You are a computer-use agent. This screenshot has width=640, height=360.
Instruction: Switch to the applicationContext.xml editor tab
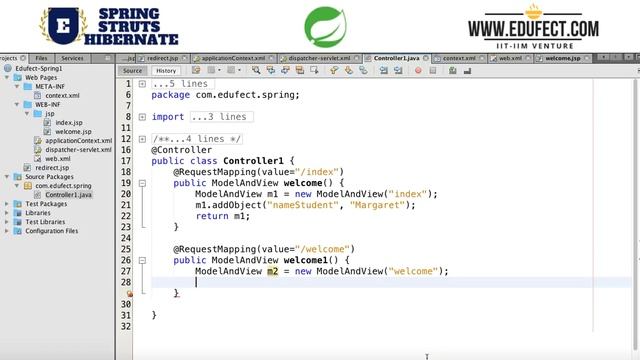pos(233,58)
